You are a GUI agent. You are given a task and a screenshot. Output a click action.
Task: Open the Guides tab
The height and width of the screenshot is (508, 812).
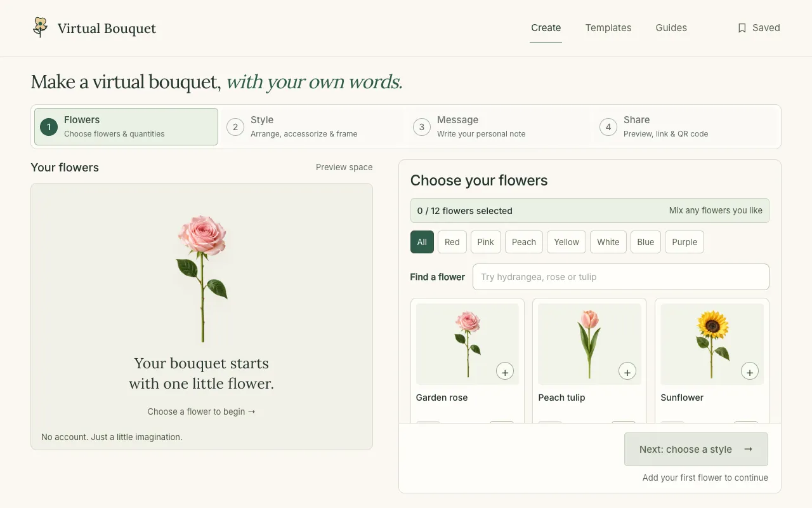point(671,28)
